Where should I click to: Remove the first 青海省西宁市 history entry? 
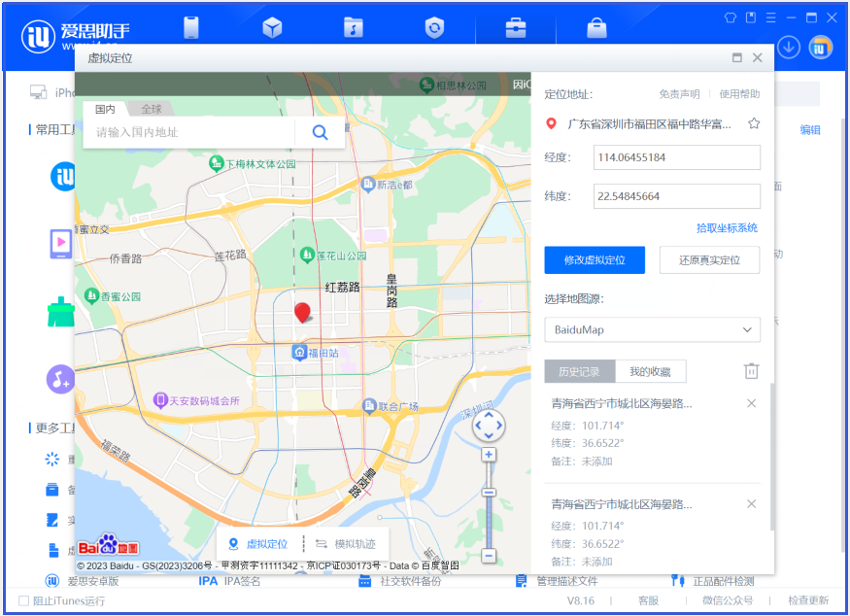(x=751, y=403)
